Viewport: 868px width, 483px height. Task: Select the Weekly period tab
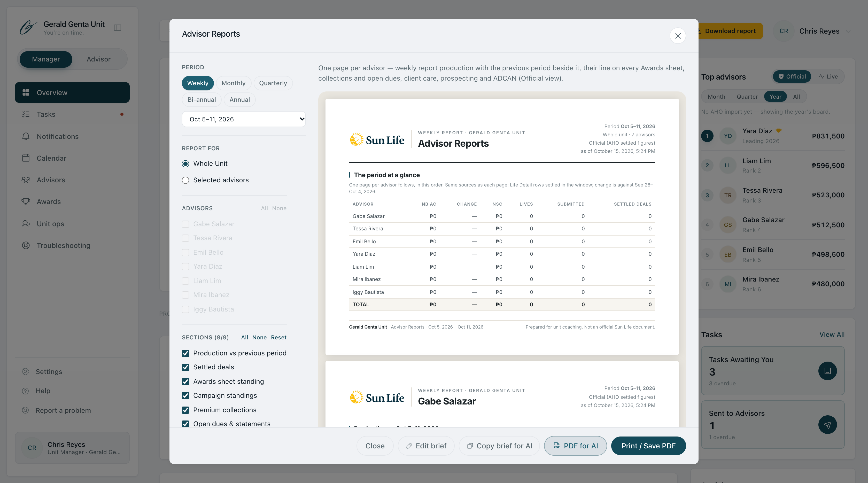(198, 83)
